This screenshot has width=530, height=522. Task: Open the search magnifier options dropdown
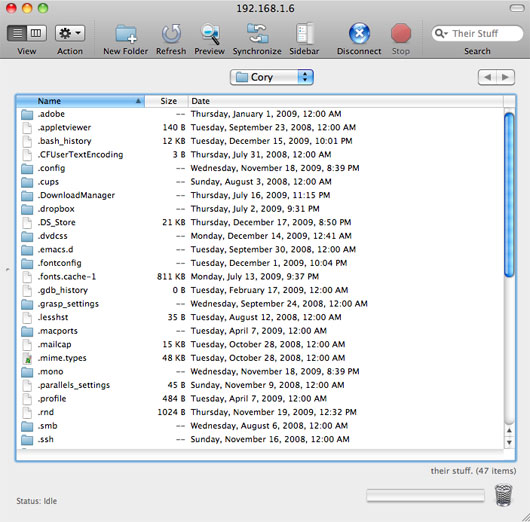tap(441, 33)
